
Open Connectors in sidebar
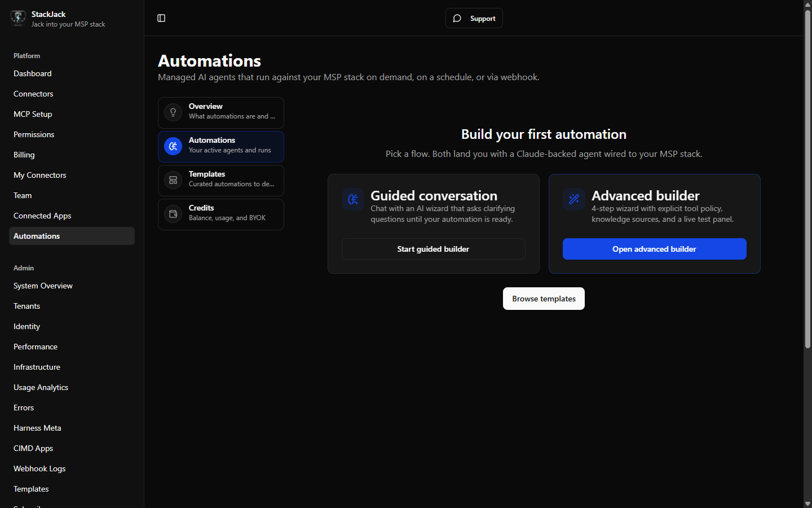pyautogui.click(x=72, y=94)
